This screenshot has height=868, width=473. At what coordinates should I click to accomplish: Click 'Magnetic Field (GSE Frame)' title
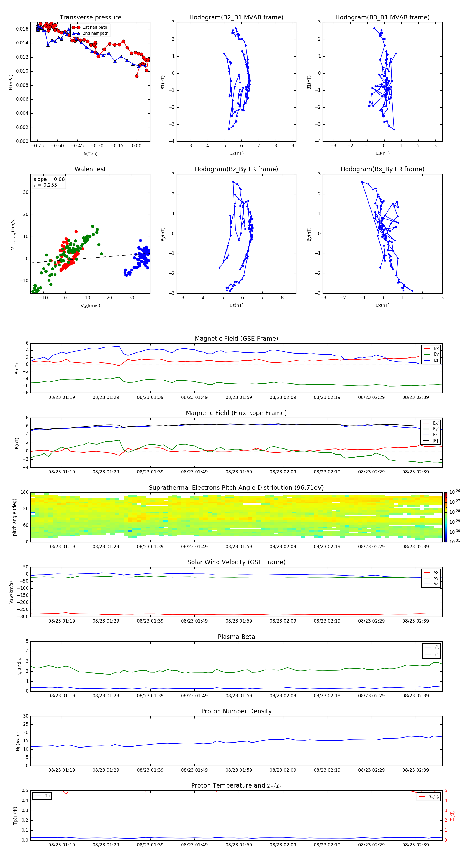point(236,339)
